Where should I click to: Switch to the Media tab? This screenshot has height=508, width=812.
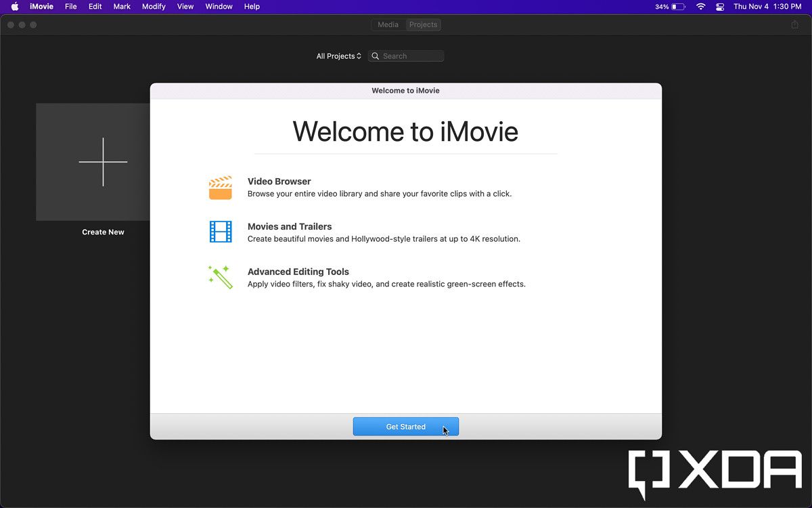pyautogui.click(x=388, y=24)
